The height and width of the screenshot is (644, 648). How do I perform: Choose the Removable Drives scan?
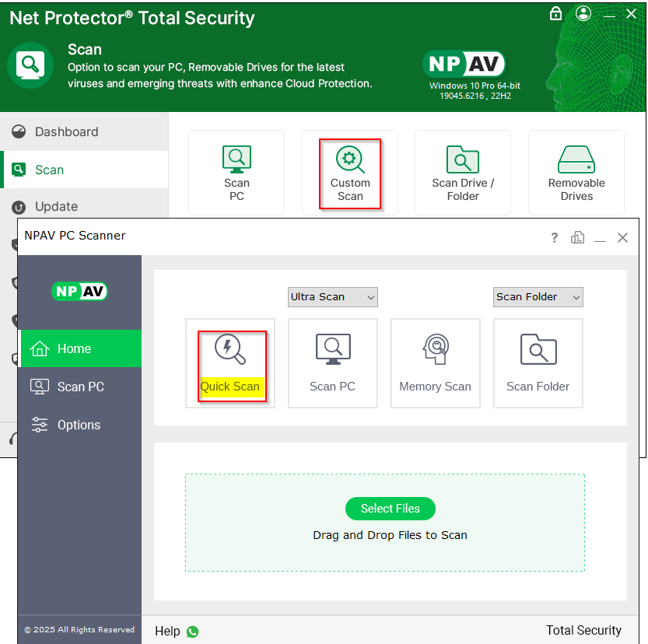tap(576, 173)
